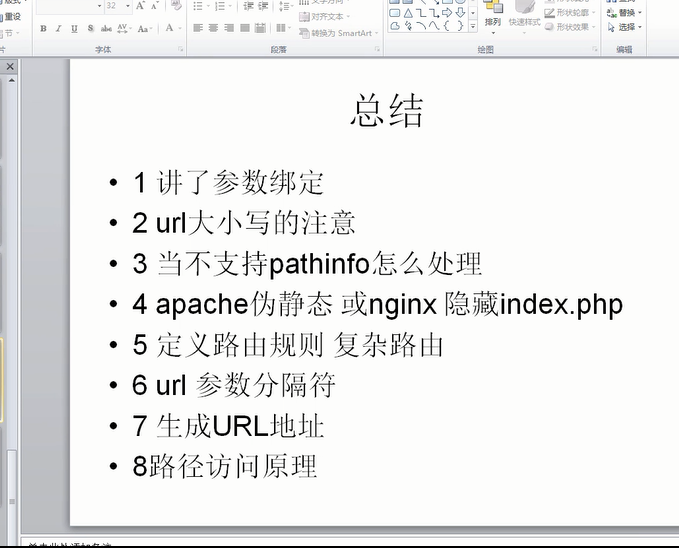Open character spacing dropdown
The width and height of the screenshot is (679, 548).
[124, 29]
